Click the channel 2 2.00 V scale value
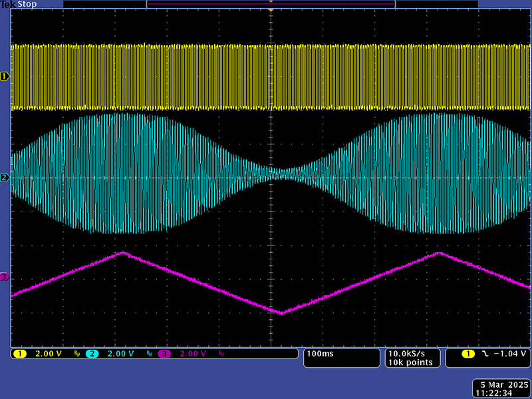This screenshot has height=399, width=532. pyautogui.click(x=120, y=354)
